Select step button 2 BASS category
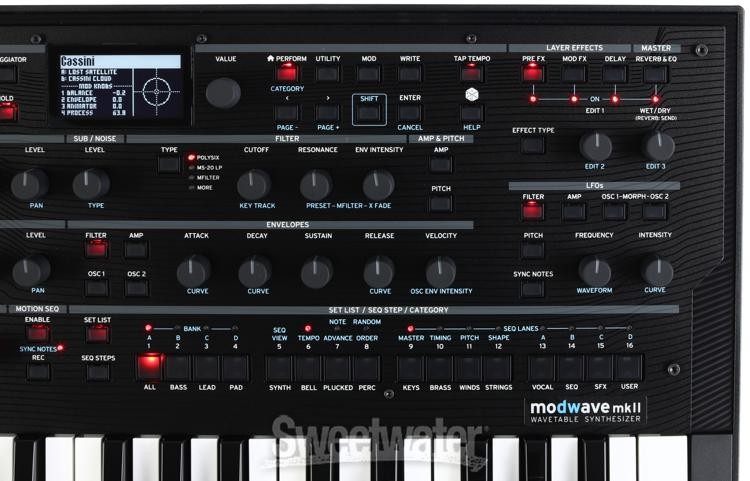 tap(178, 367)
